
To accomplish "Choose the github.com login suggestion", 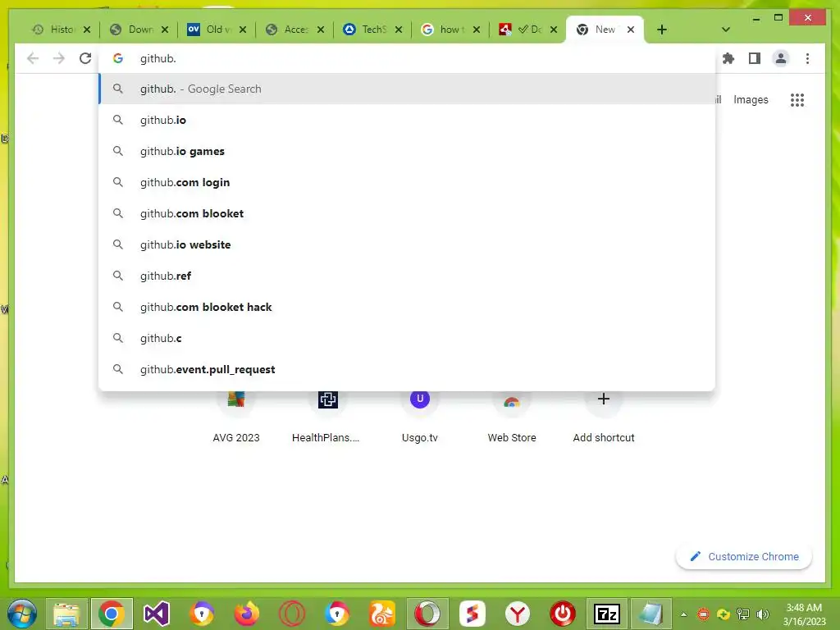I will point(407,182).
